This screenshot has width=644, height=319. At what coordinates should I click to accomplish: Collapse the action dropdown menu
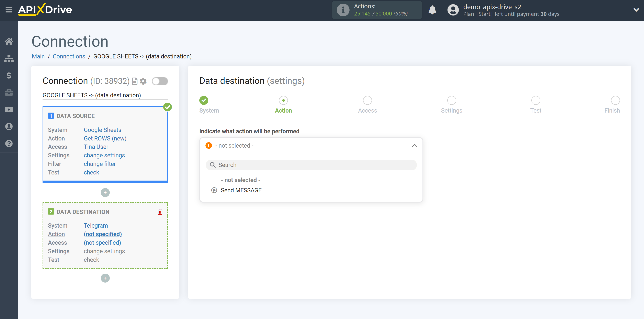(x=415, y=145)
